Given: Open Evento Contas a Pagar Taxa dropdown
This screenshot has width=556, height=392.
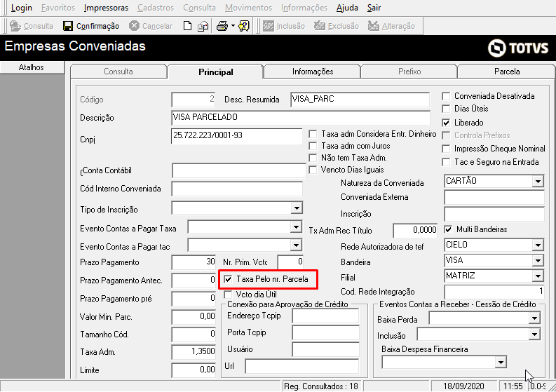Looking at the screenshot, I should (x=296, y=227).
